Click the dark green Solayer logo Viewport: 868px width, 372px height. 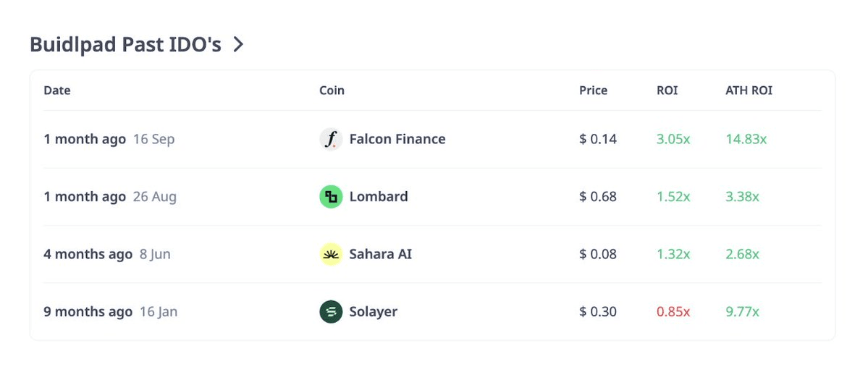pyautogui.click(x=331, y=312)
